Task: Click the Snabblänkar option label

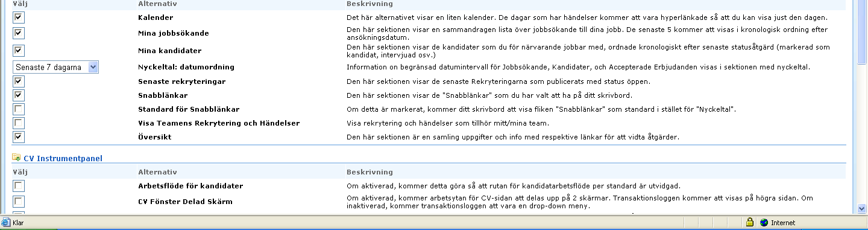Action: click(x=163, y=95)
